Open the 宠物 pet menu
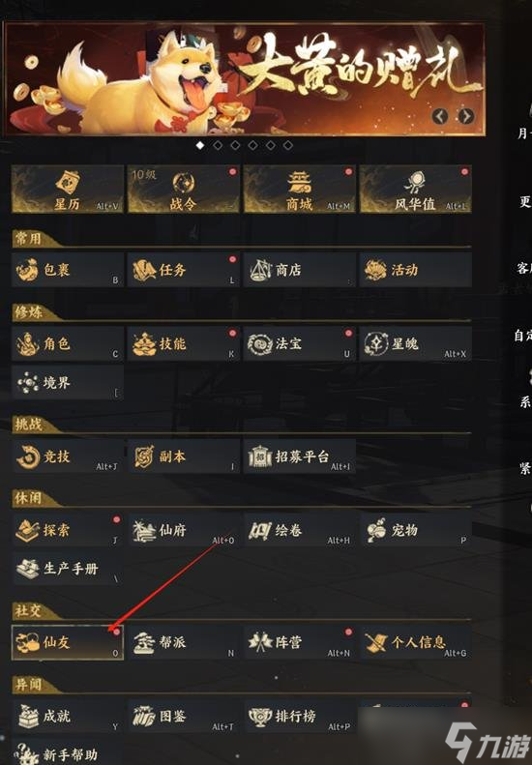Viewport: 532px width, 765px height. [416, 530]
